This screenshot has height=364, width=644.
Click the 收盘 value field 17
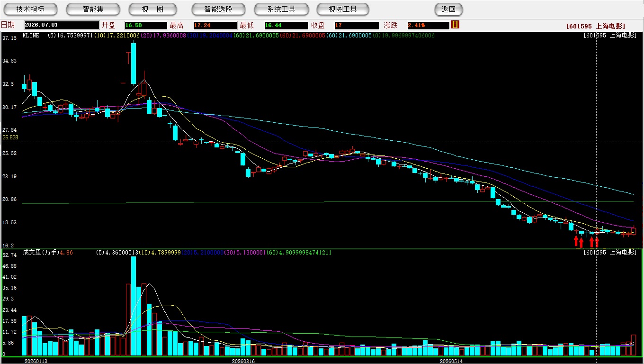(357, 25)
